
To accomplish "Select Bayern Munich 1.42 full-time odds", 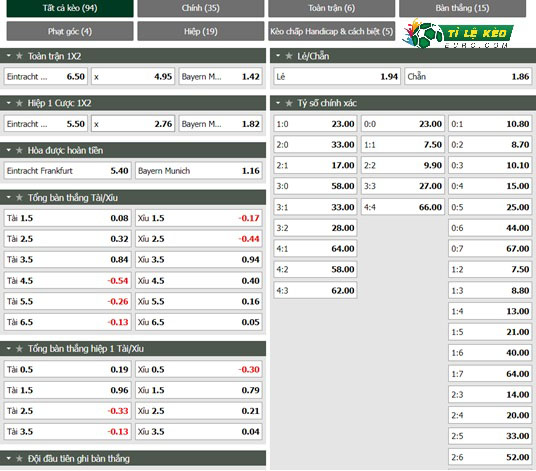I will point(220,77).
